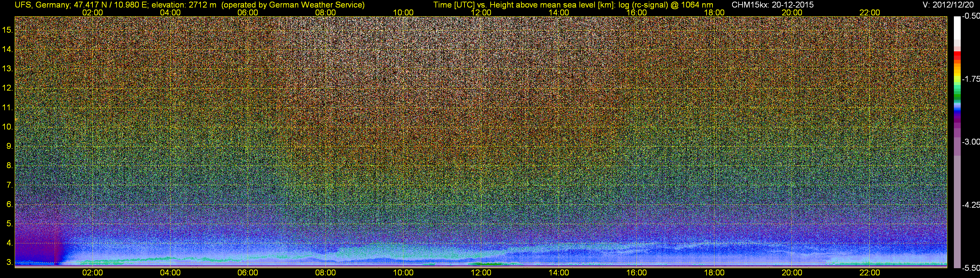980x278 pixels.
Task: Click the top axis time label 08:00
Action: [x=326, y=12]
